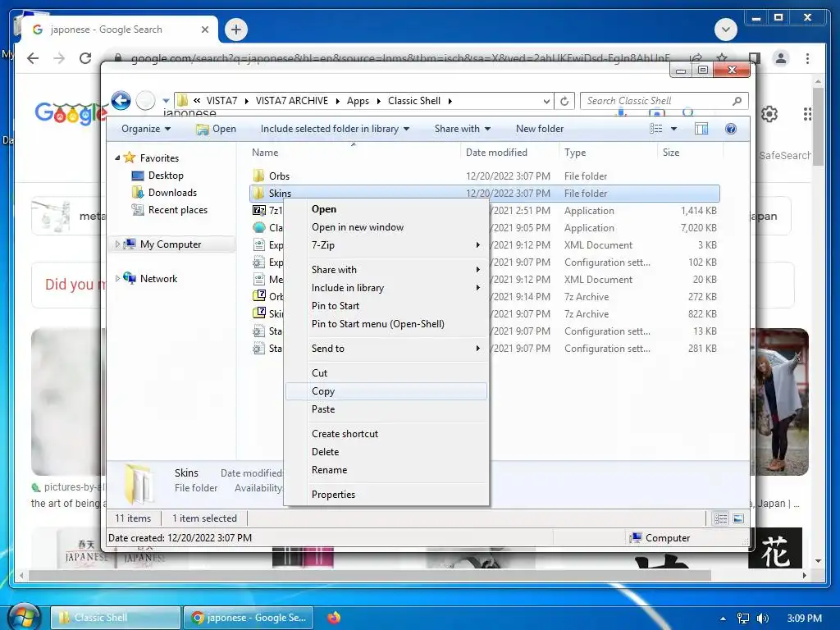This screenshot has width=840, height=630.
Task: Choose Open in the context menu
Action: coord(386,209)
